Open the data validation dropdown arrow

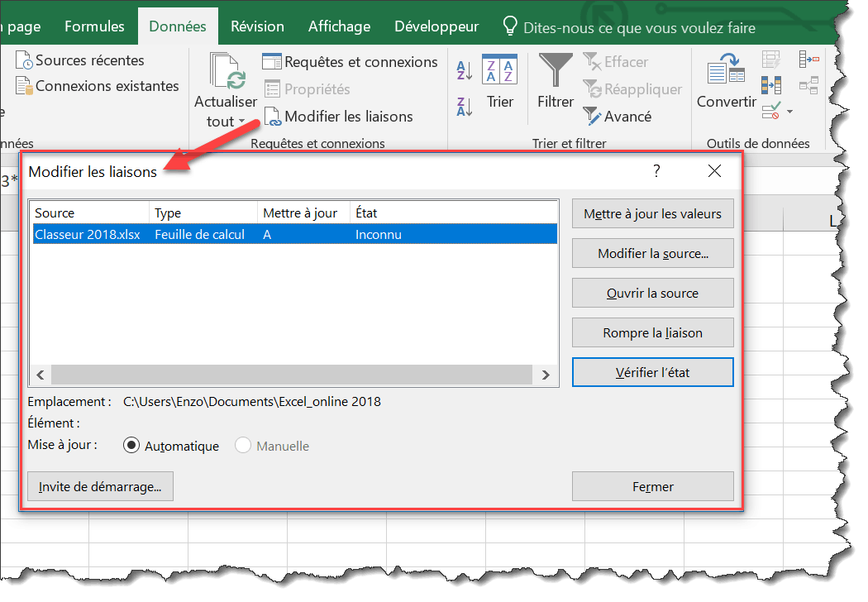(x=789, y=112)
